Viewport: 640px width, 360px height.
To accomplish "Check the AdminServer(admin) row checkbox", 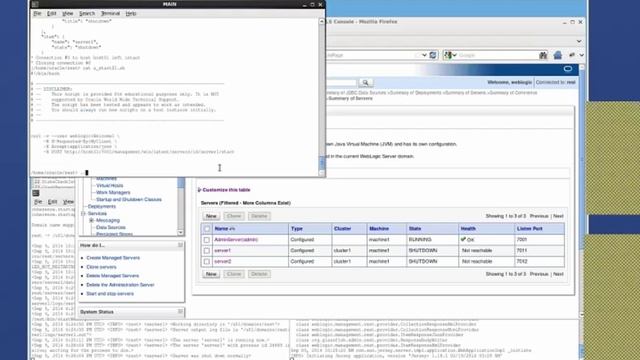I will [207, 240].
